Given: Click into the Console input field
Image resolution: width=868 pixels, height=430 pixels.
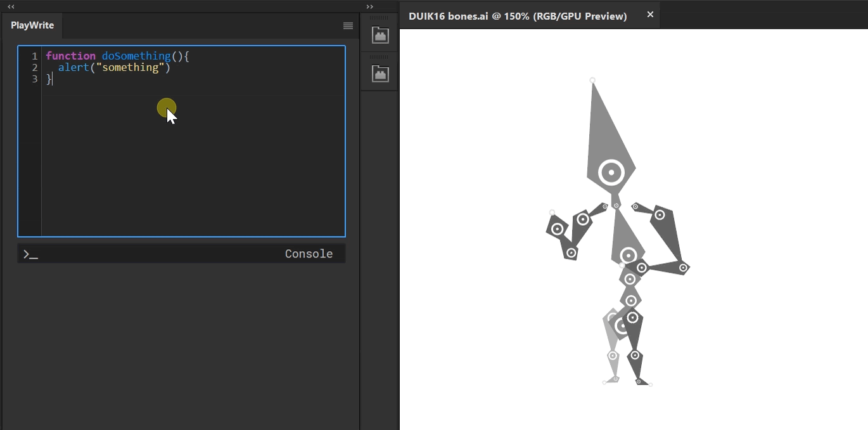Looking at the screenshot, I should click(181, 254).
